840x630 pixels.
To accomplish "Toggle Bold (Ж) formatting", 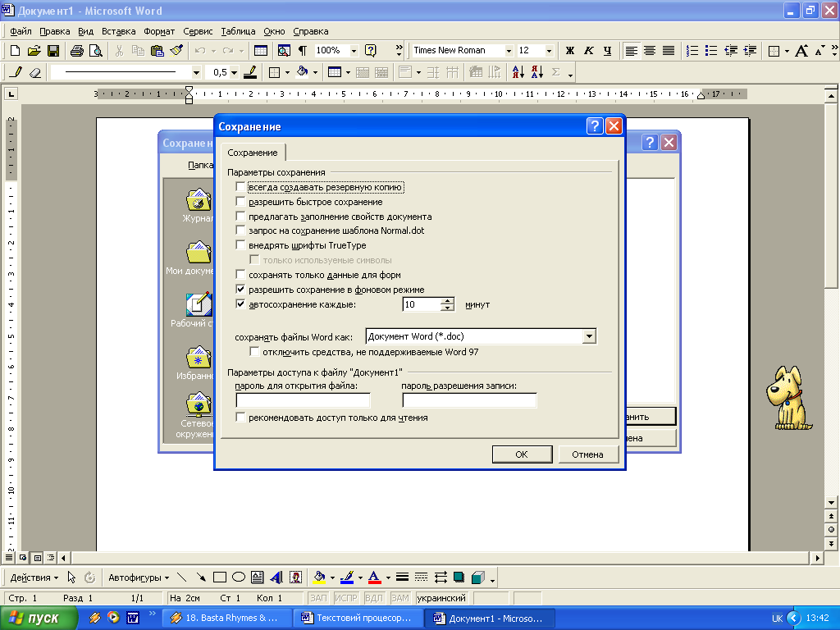I will [x=570, y=50].
